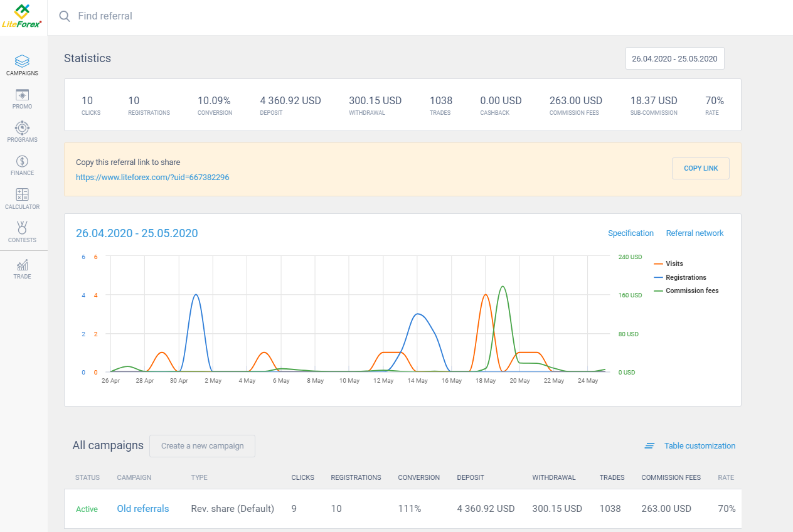Open the Contests medal icon
Screen dimensions: 793x532
(x=22, y=228)
